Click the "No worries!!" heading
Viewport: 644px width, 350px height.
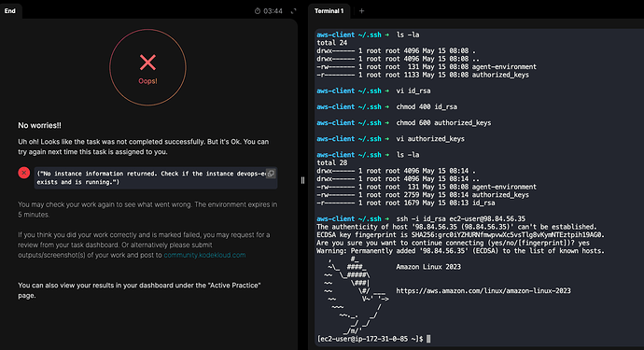point(39,126)
